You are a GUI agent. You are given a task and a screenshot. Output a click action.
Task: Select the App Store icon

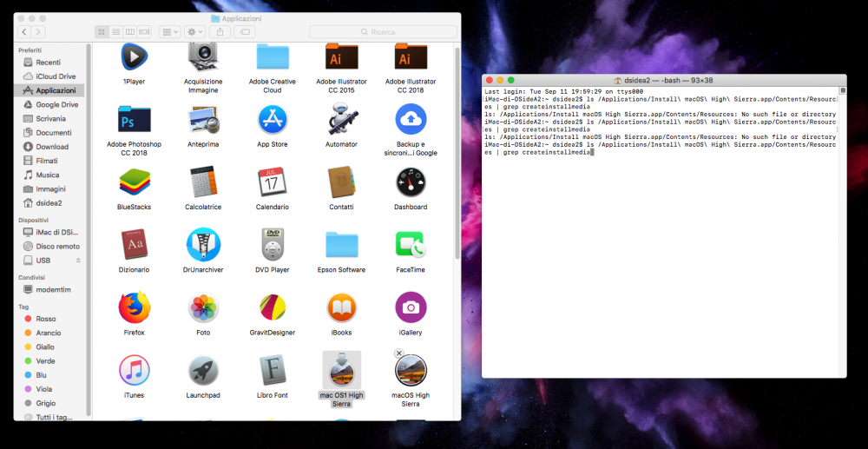[x=273, y=119]
